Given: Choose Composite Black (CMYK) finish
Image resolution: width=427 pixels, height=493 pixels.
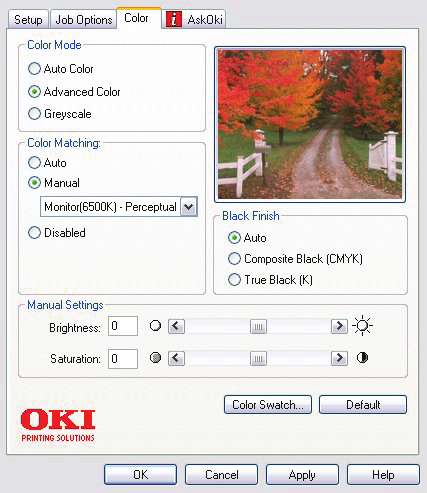Looking at the screenshot, I should click(x=295, y=259).
